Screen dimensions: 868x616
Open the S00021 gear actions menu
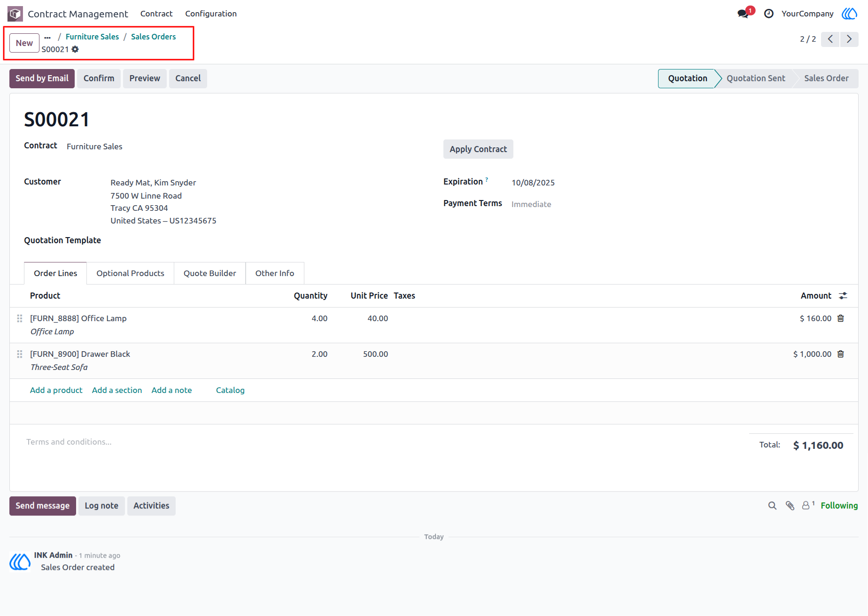coord(75,49)
